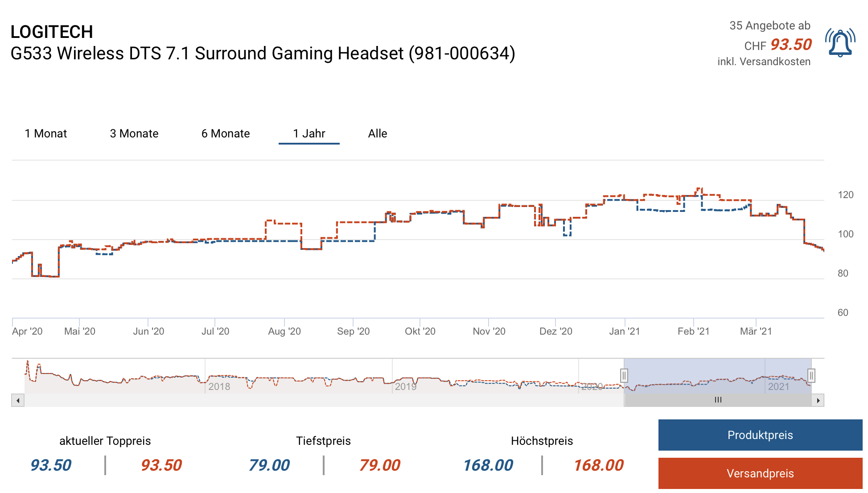Click the navigator scrollbar thumb grip
The image size is (868, 493).
pyautogui.click(x=718, y=400)
